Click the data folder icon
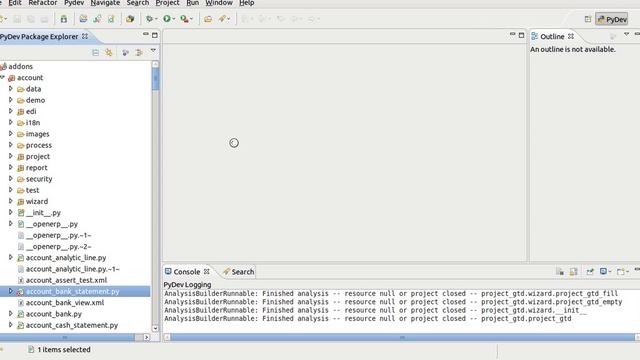The width and height of the screenshot is (640, 360). click(x=21, y=89)
